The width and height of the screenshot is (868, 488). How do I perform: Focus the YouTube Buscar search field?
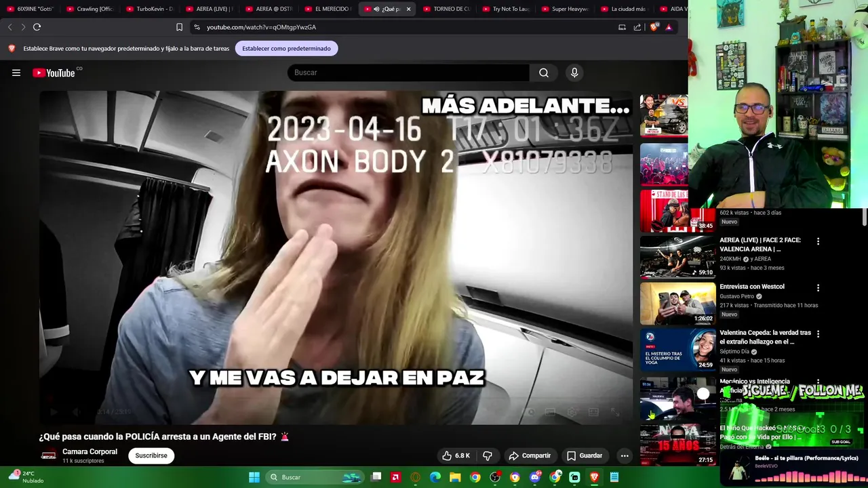point(408,73)
